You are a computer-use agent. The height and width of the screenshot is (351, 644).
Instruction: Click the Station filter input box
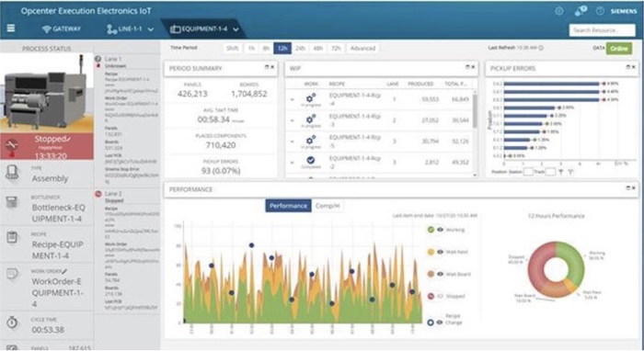[x=528, y=172]
